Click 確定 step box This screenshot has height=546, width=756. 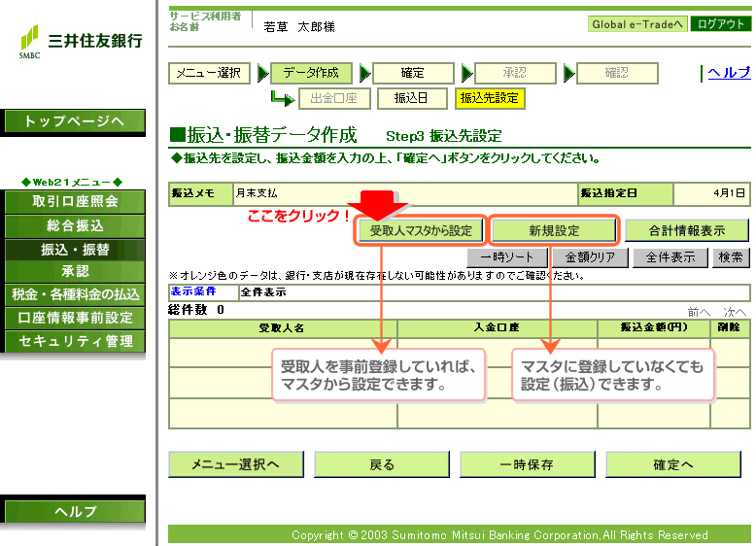(413, 73)
